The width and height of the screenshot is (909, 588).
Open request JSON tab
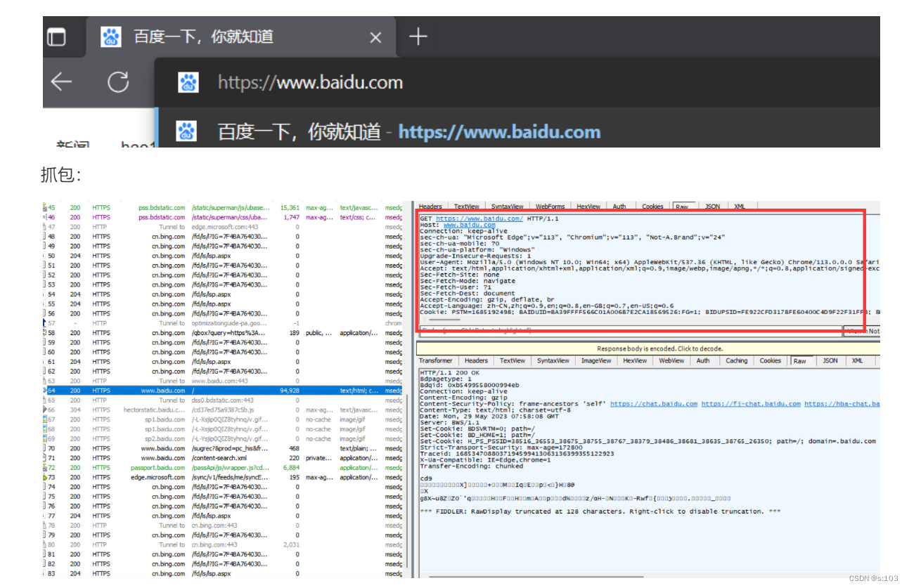712,207
